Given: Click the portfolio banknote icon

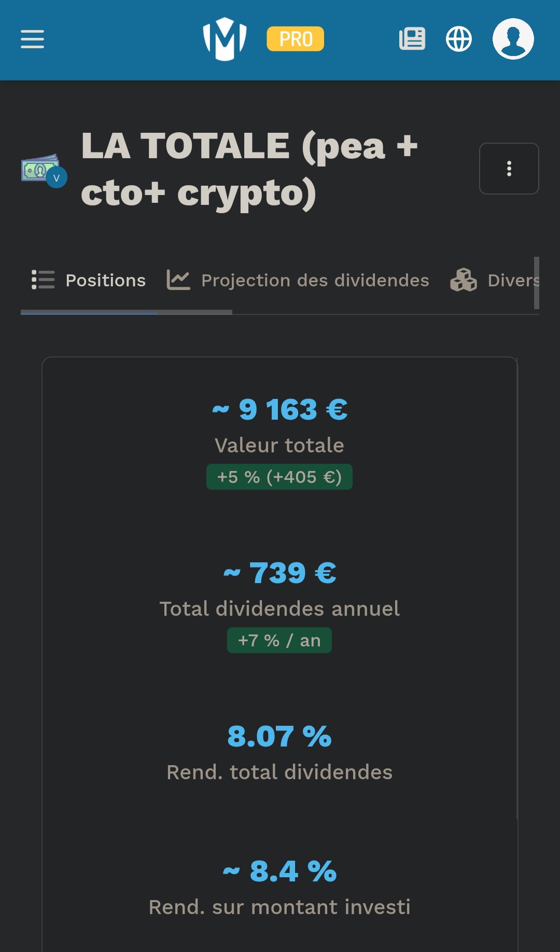Looking at the screenshot, I should click(40, 168).
